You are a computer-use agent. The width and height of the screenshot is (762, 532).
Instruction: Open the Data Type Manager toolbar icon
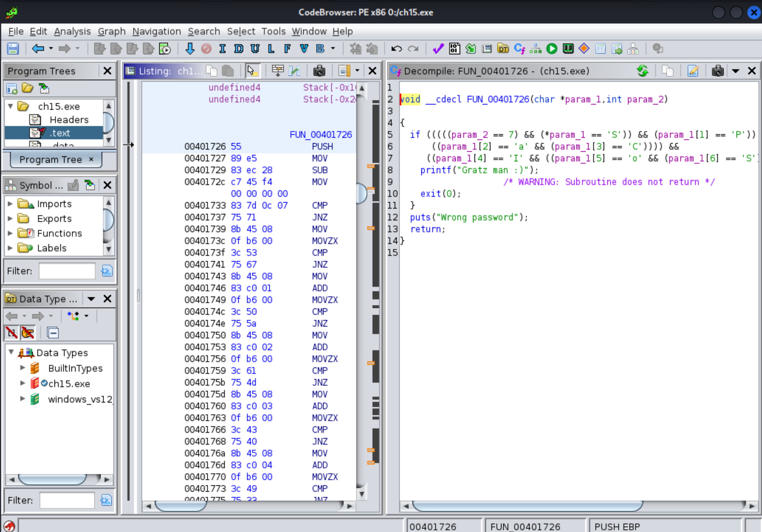point(503,49)
